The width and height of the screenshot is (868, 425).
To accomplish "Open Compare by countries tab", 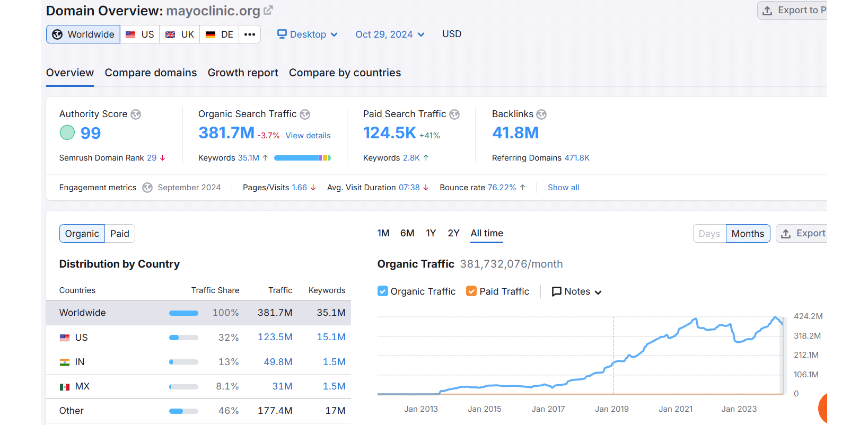I will (345, 73).
